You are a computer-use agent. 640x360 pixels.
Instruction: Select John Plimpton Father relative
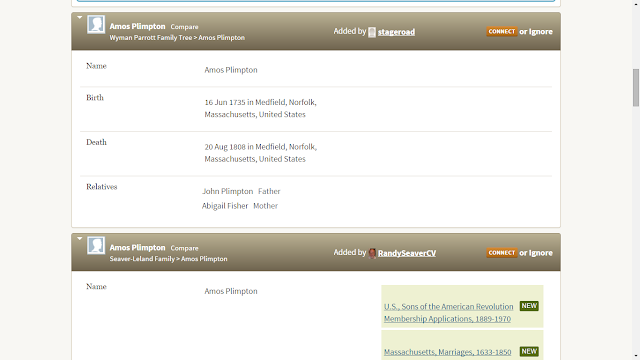coord(241,191)
